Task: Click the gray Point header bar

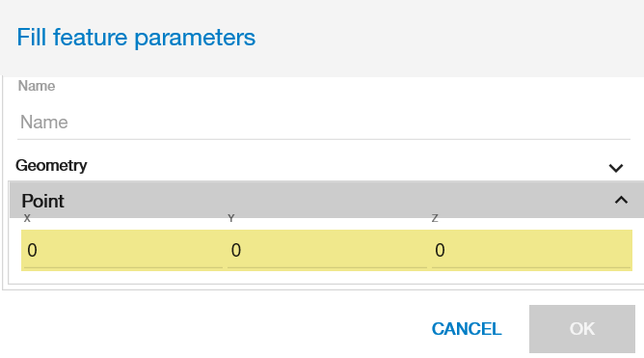Action: point(327,200)
